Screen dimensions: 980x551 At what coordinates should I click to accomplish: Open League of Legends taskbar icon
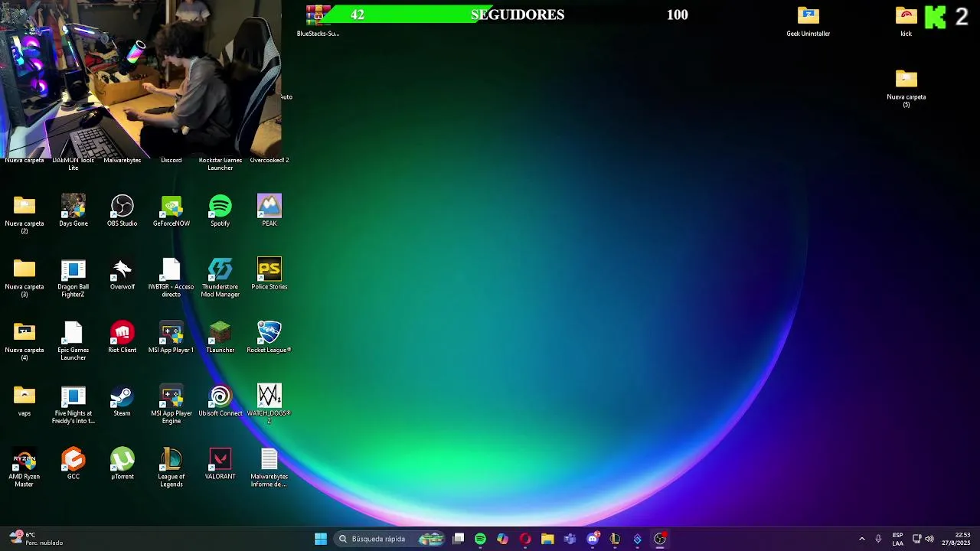pos(615,539)
